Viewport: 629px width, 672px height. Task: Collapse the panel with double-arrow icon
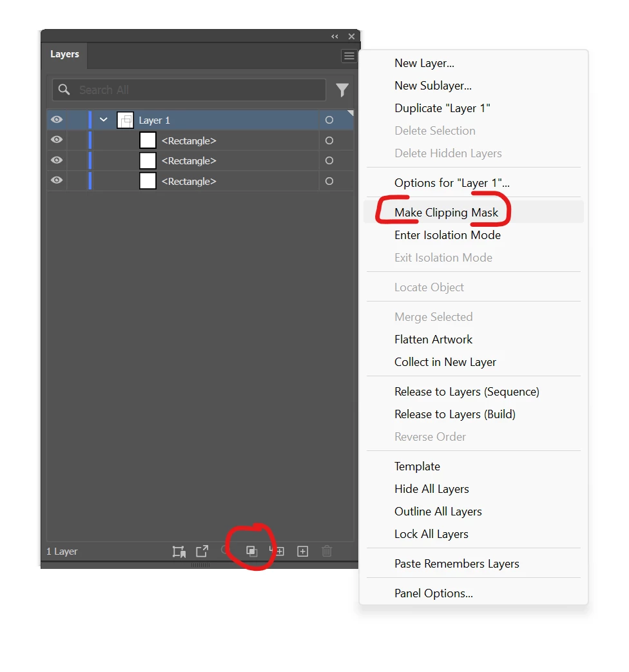(334, 37)
